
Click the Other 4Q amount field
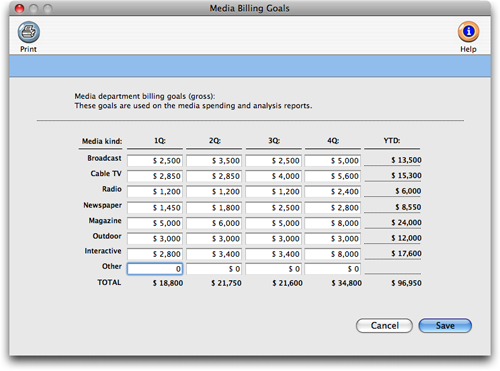pos(333,269)
